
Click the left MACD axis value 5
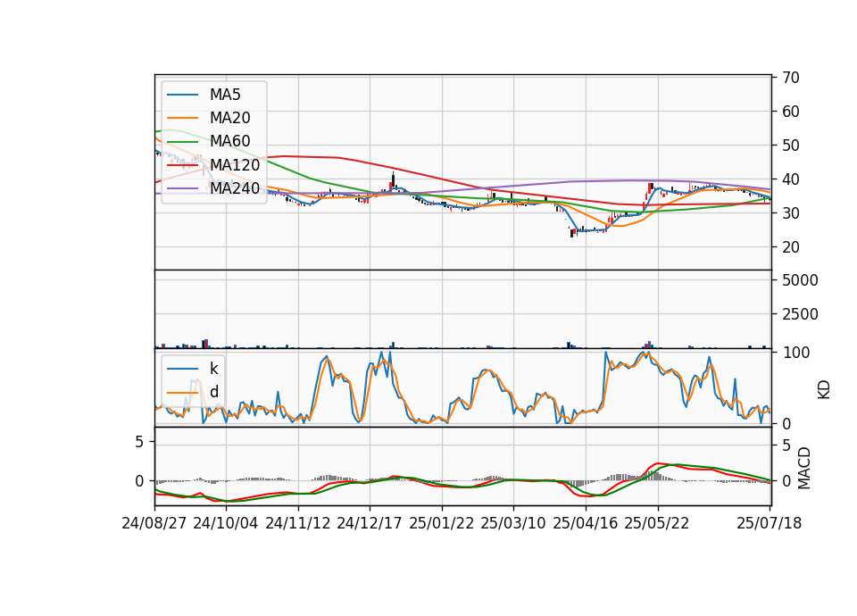(x=139, y=442)
